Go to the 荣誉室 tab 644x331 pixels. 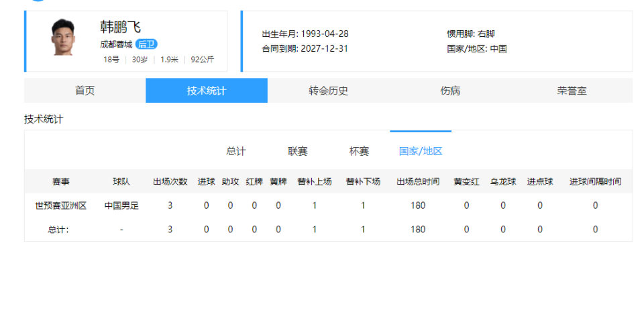click(572, 91)
